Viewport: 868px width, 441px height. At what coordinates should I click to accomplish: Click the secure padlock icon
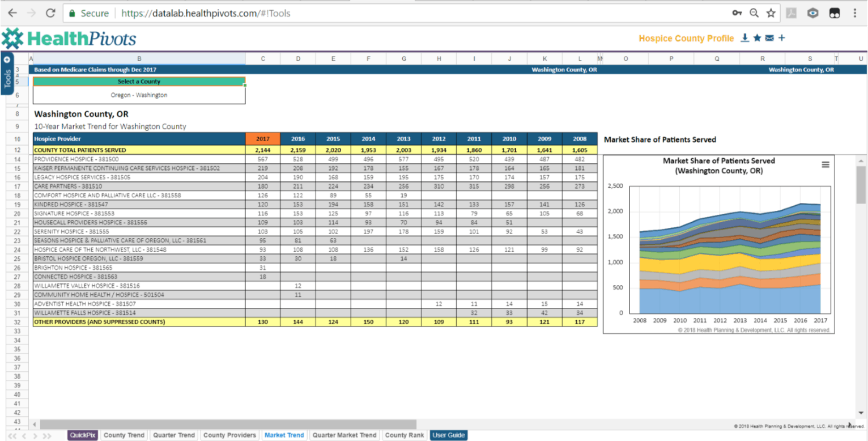[72, 13]
